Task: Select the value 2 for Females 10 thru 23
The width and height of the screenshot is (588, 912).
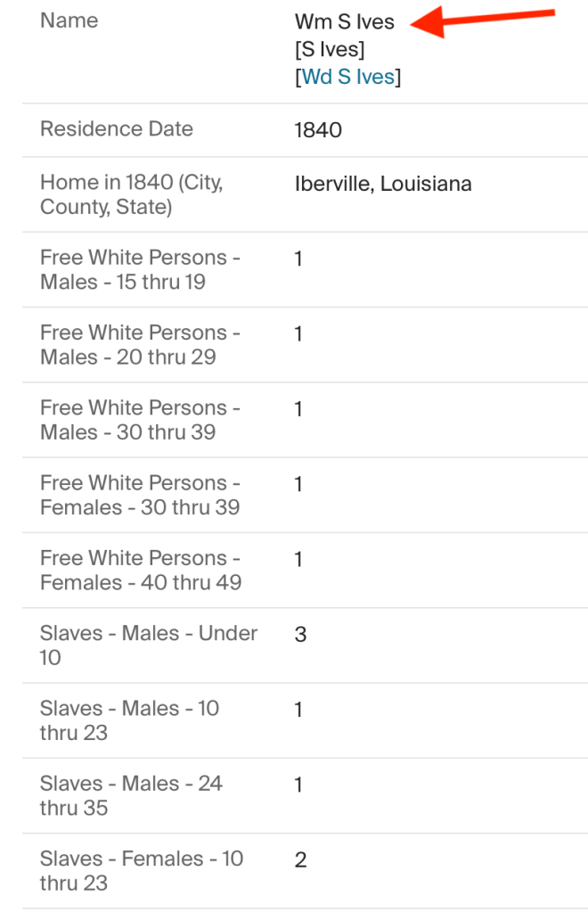Action: point(300,859)
